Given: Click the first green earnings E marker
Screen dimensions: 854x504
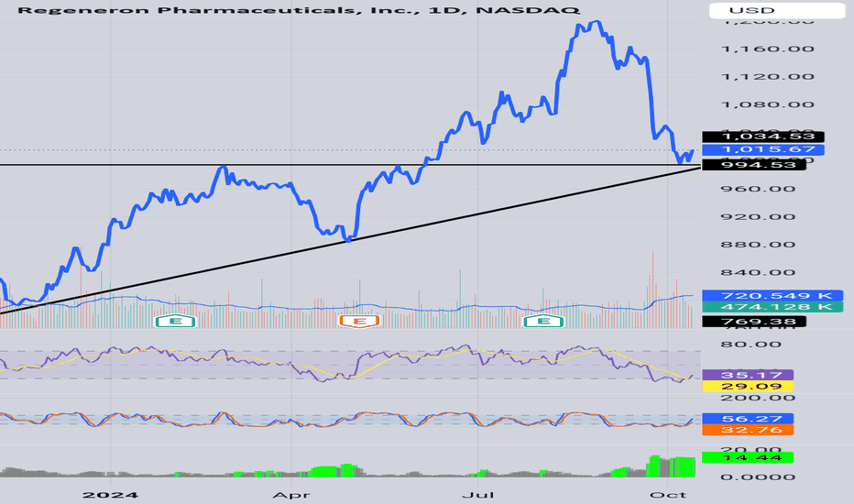Looking at the screenshot, I should pos(175,321).
